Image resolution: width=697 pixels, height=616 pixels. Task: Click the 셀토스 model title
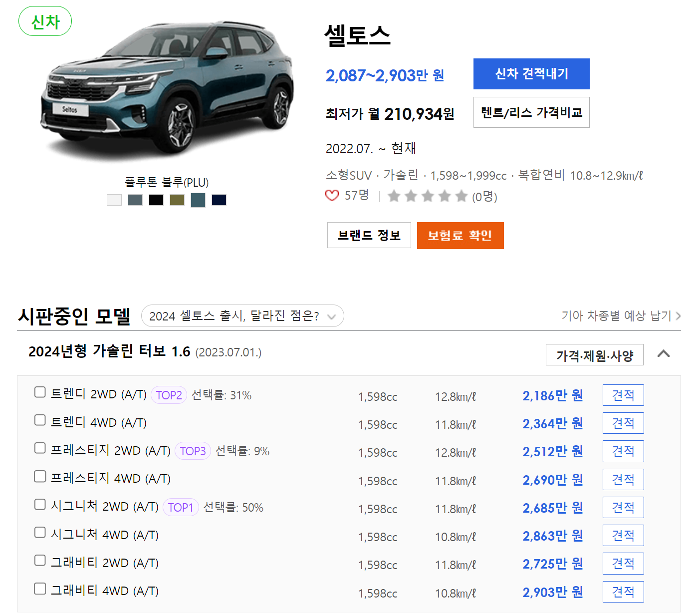click(357, 35)
